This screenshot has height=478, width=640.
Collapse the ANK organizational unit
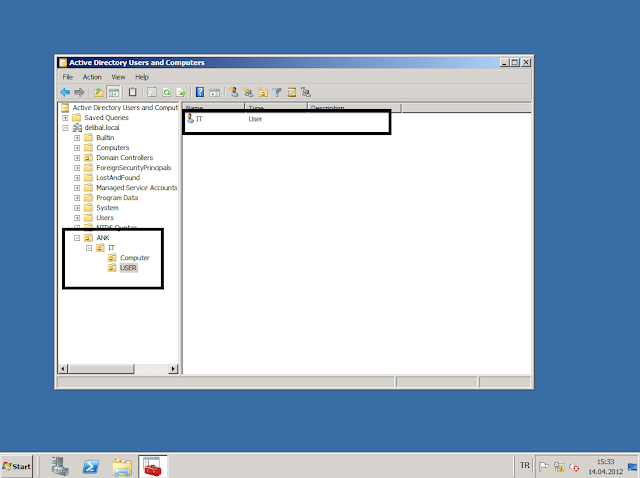(77, 238)
